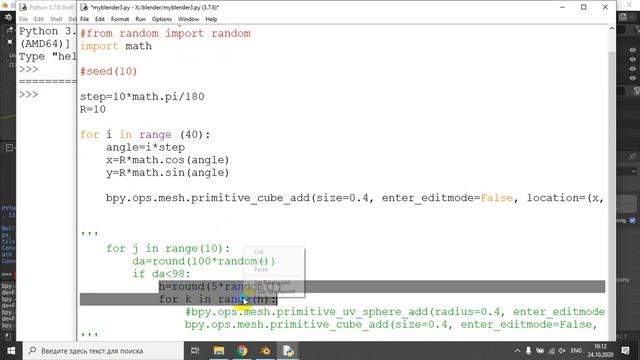The width and height of the screenshot is (640, 360).
Task: Toggle fourth eye visibility icon in Blender outliner
Action: coord(633,78)
